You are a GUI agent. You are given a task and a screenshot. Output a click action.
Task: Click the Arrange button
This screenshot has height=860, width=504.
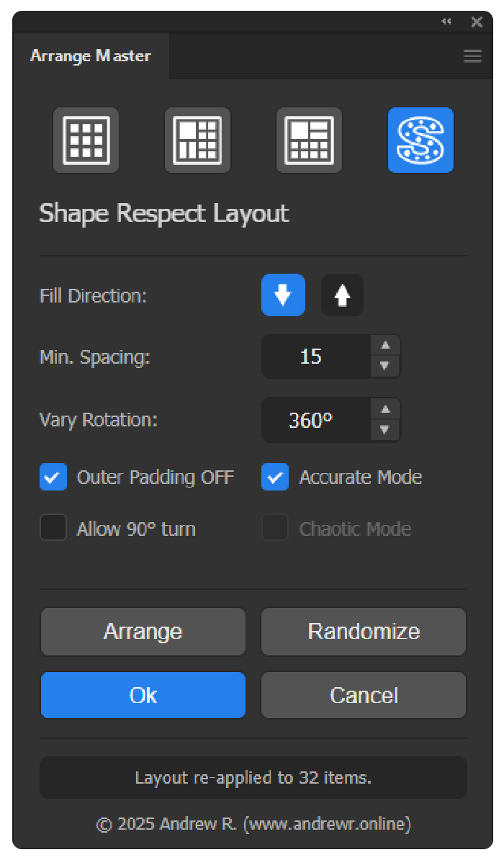coord(143,632)
